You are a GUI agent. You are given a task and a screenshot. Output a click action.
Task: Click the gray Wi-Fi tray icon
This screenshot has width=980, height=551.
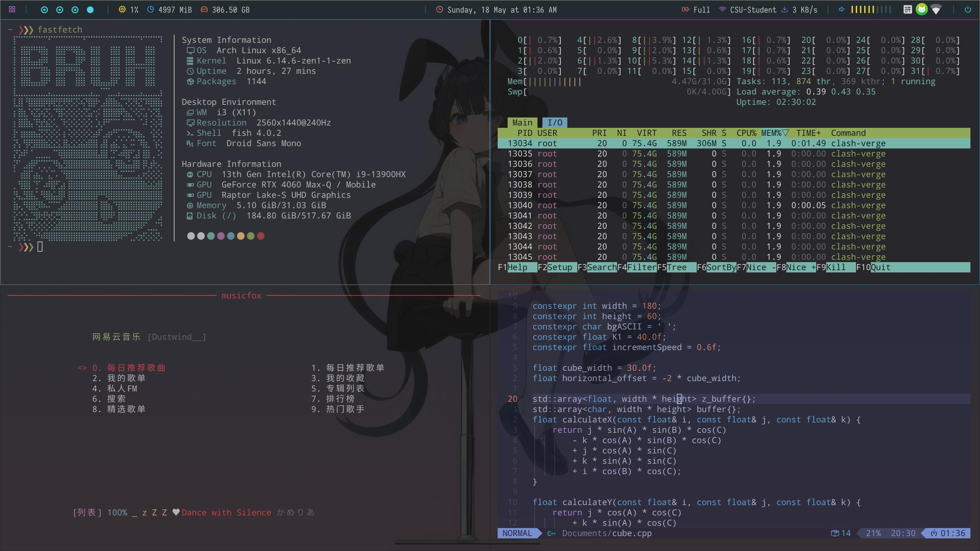[x=936, y=10]
